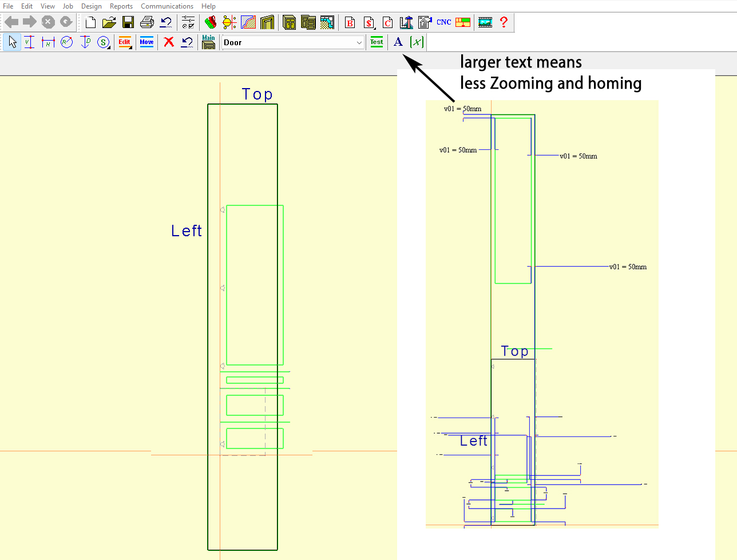Choose the vertical dimension tool
Viewport: 737px width, 560px height.
click(30, 42)
